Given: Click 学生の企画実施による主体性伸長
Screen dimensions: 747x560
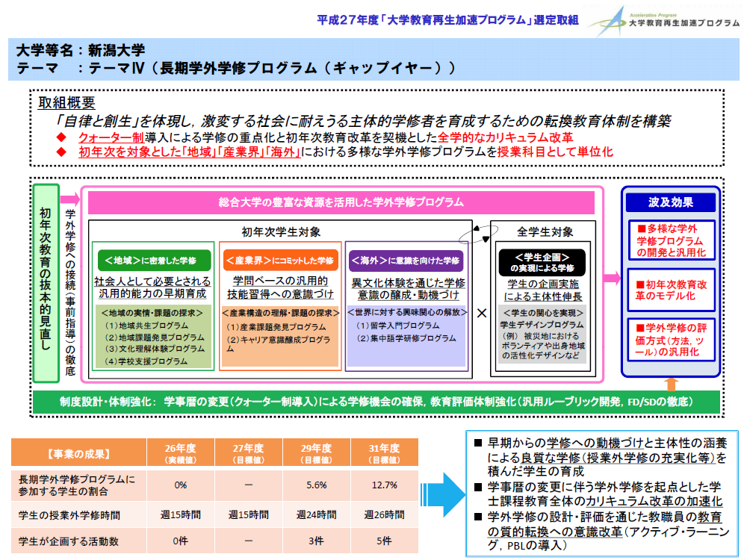Looking at the screenshot, I should (x=542, y=290).
